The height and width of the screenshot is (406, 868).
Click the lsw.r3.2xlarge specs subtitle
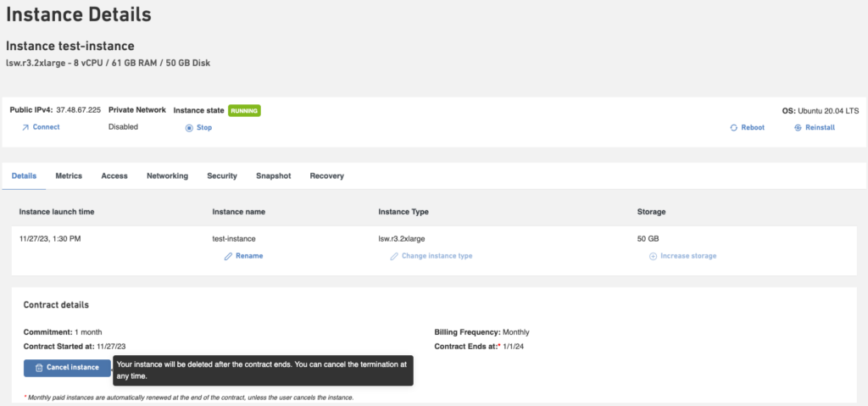point(108,63)
